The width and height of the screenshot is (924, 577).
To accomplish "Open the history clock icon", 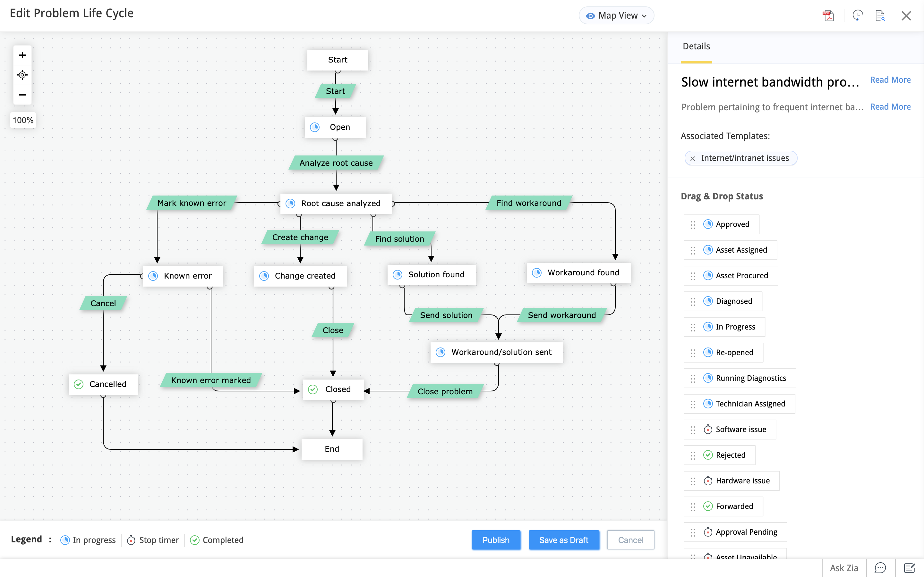I will coord(858,16).
